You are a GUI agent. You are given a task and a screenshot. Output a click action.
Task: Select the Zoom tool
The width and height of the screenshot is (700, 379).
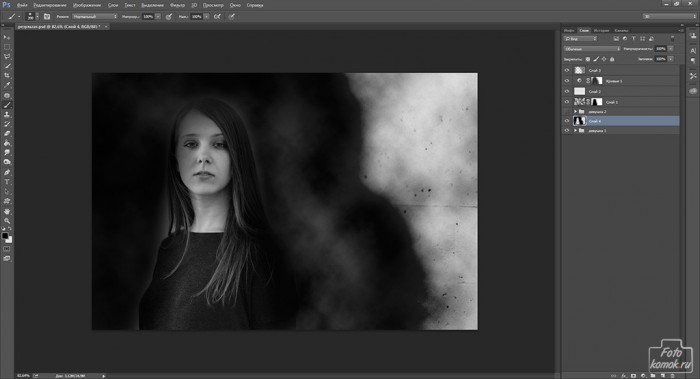(x=7, y=221)
